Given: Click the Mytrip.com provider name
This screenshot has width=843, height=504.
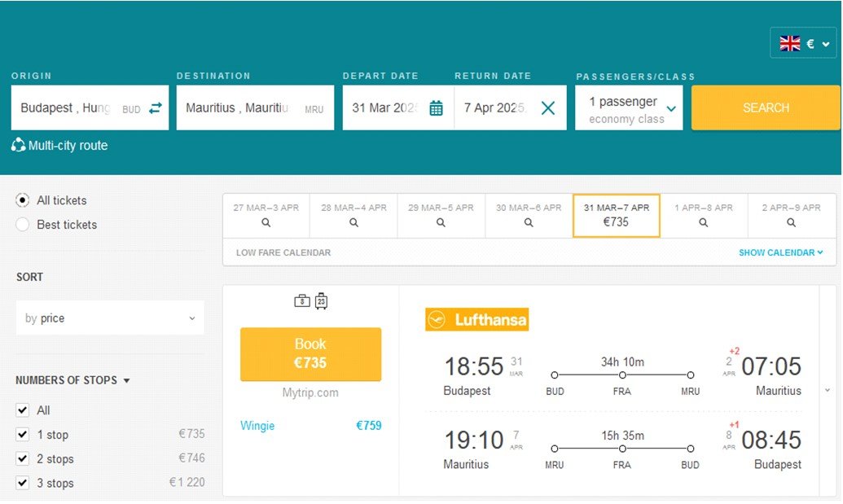Looking at the screenshot, I should [311, 392].
